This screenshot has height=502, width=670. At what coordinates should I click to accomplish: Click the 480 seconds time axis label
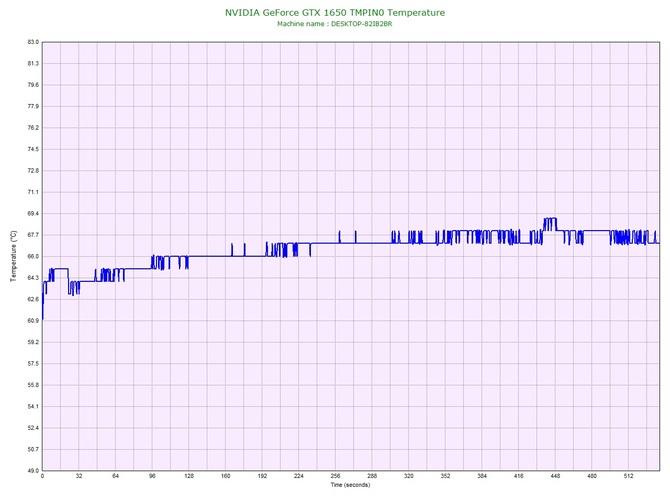tap(592, 476)
